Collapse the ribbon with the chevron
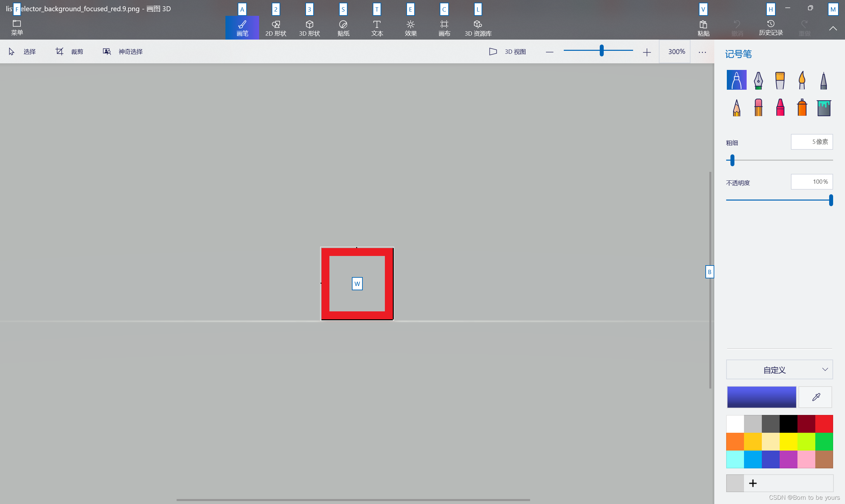The height and width of the screenshot is (504, 845). 832,28
